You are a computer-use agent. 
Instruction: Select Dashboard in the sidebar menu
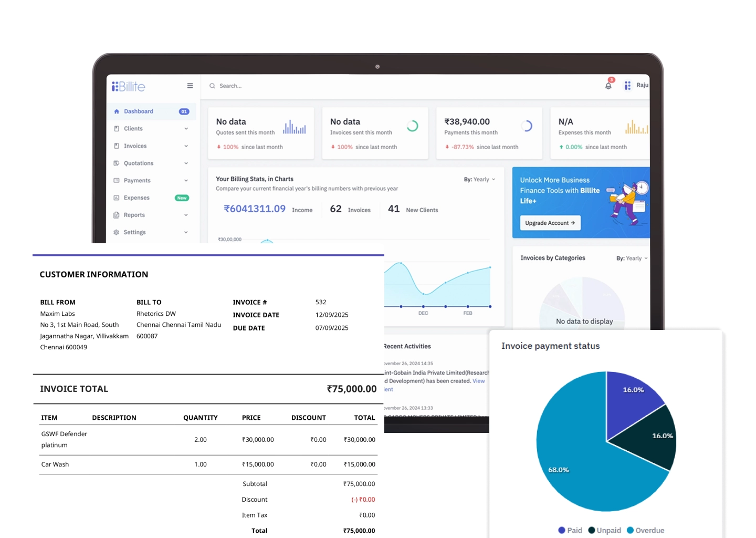[138, 111]
